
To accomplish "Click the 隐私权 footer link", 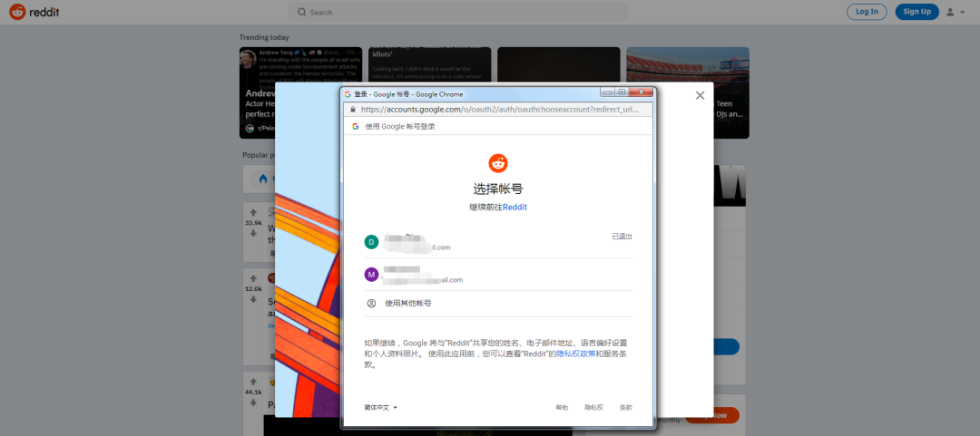I will (x=593, y=408).
